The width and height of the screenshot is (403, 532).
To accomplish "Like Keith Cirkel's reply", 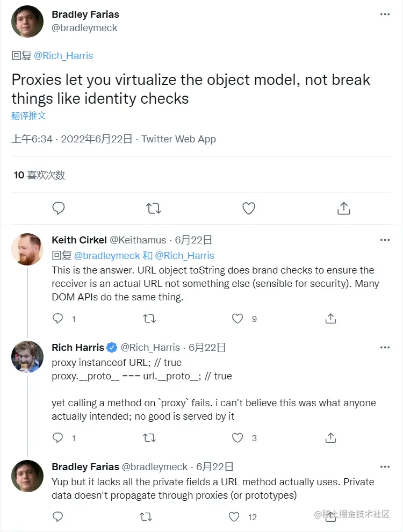I will point(238,319).
